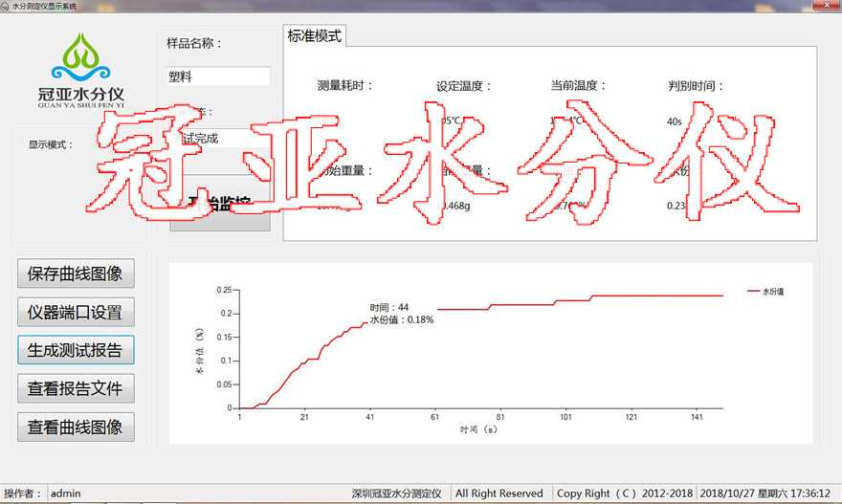The image size is (842, 504).
Task: Click the 0.25 y-axis tick label
Action: (x=224, y=290)
